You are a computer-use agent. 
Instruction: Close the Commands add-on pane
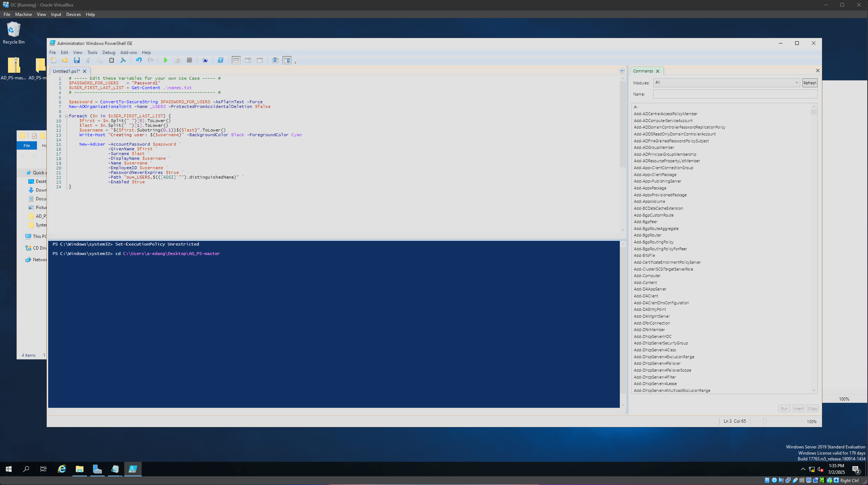[818, 71]
